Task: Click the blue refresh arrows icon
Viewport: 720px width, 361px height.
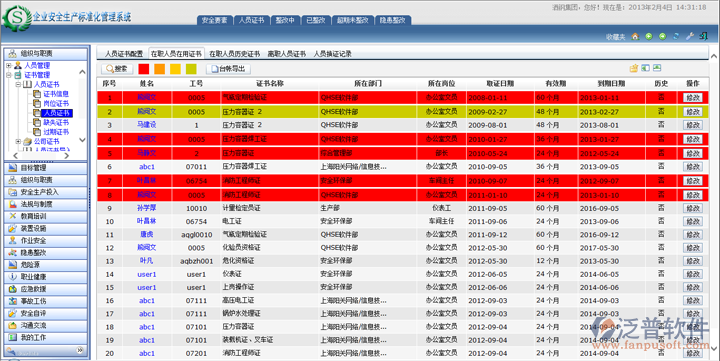Action: pos(676,36)
